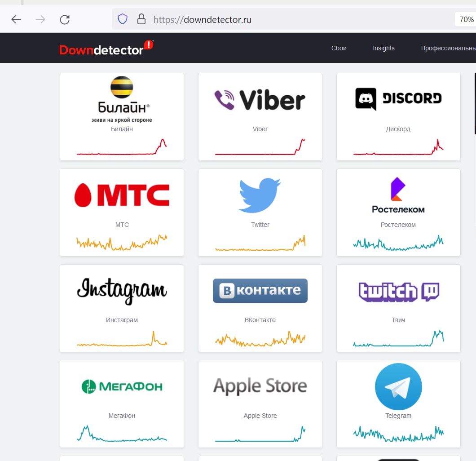Open the Instagram script logo
Screen dimensions: 476x461
coord(122,291)
